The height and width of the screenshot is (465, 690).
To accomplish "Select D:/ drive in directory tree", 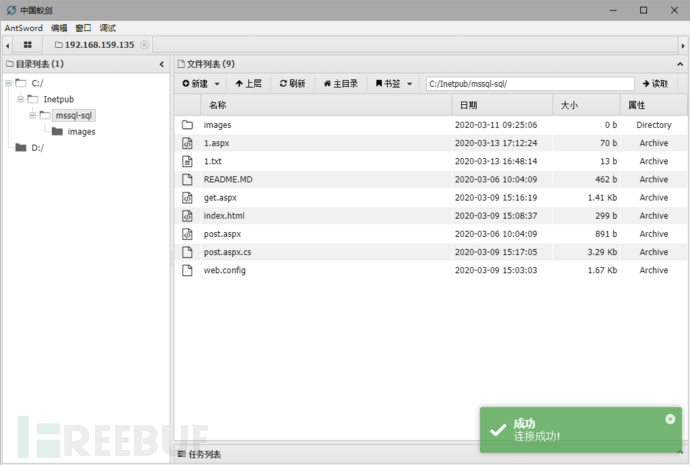I will coord(37,148).
